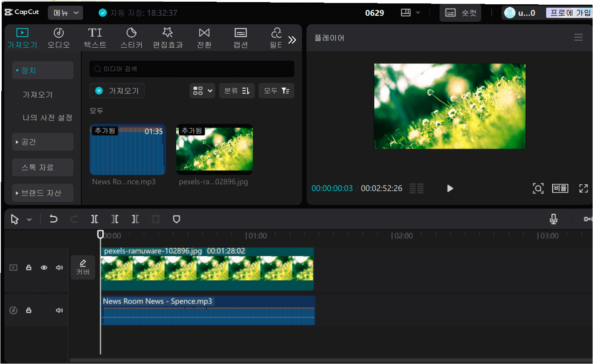This screenshot has width=593, height=364.
Task: Switch to the 오디오 tab
Action: tap(59, 38)
